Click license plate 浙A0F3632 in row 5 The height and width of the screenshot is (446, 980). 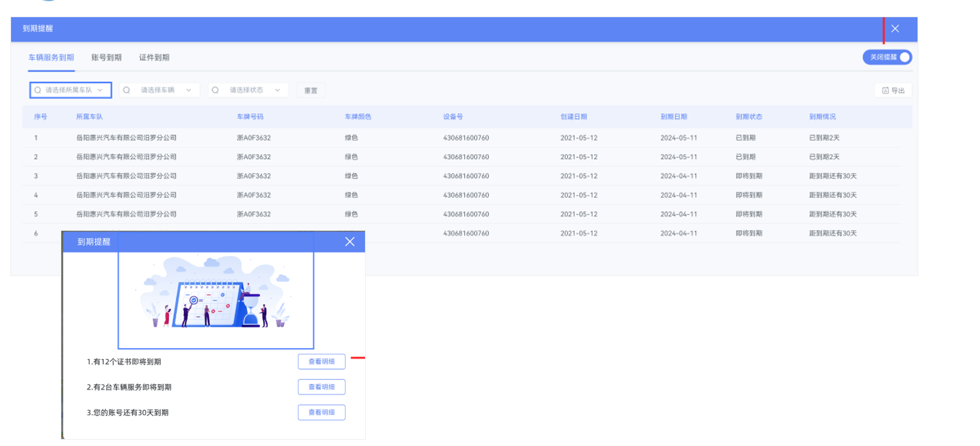coord(254,214)
